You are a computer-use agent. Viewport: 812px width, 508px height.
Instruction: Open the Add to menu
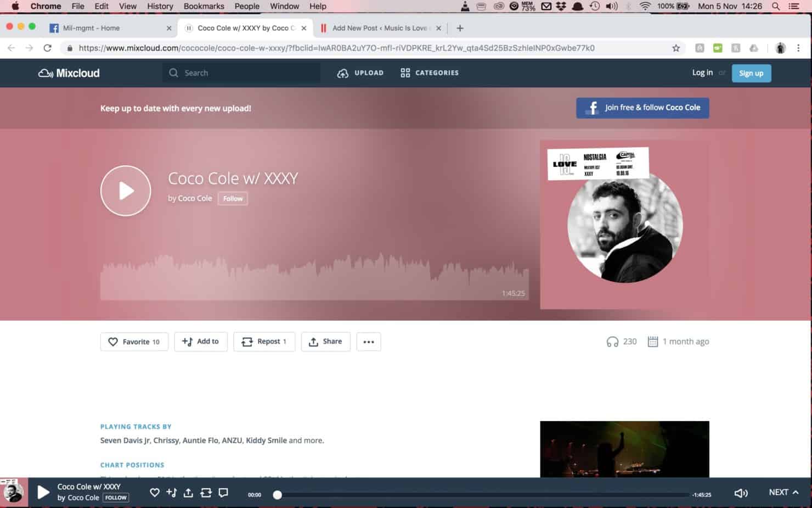pyautogui.click(x=201, y=342)
